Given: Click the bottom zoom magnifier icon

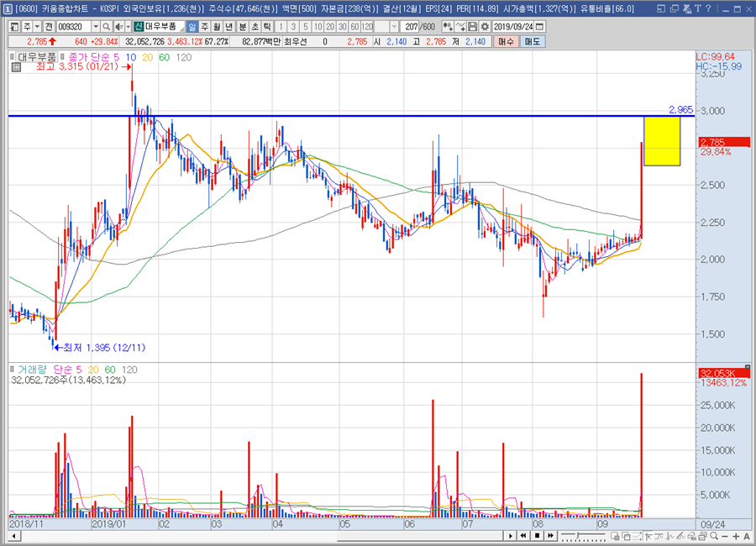Looking at the screenshot, I should pyautogui.click(x=714, y=536).
